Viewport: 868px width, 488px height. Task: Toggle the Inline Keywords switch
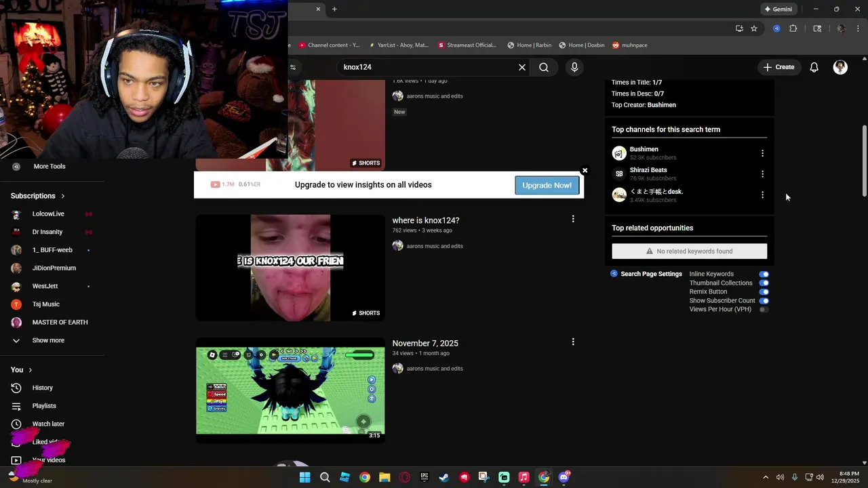[x=764, y=274]
